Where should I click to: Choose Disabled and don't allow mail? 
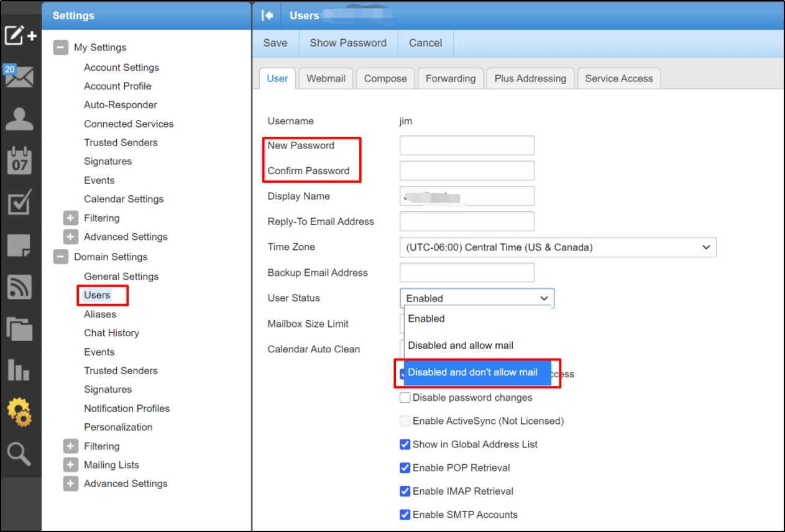477,372
